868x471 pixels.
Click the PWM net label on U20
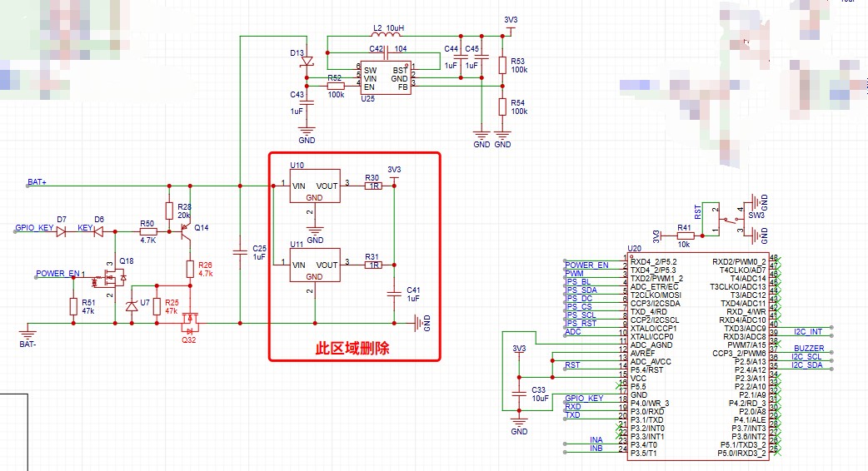point(574,273)
